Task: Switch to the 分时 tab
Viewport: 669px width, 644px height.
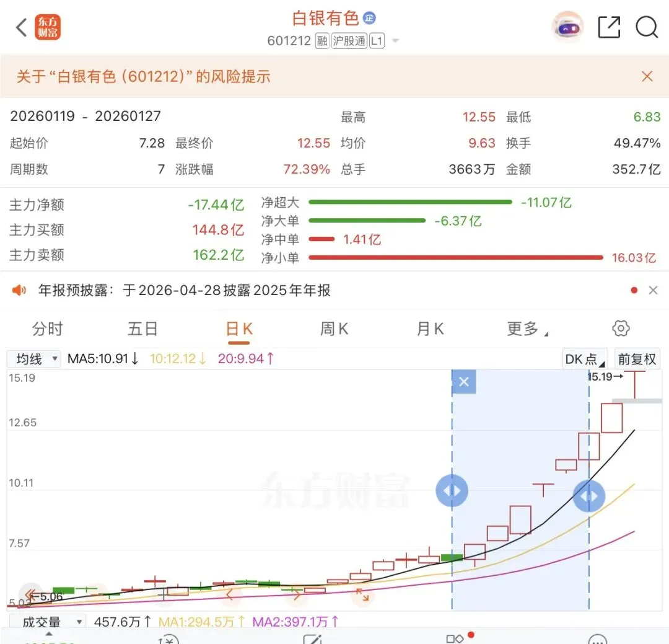Action: (x=47, y=329)
